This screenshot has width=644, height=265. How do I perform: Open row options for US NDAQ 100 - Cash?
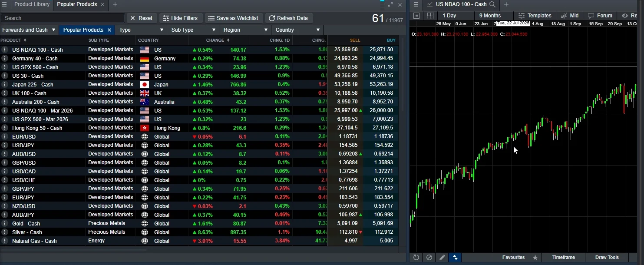click(x=5, y=50)
